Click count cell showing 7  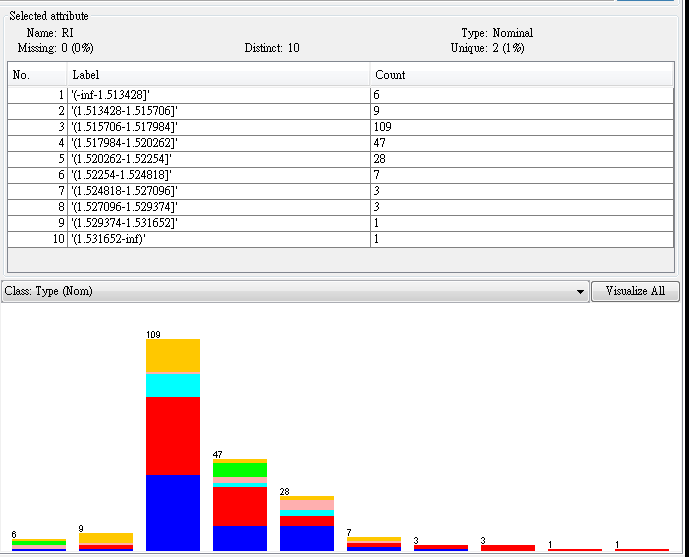click(x=522, y=175)
